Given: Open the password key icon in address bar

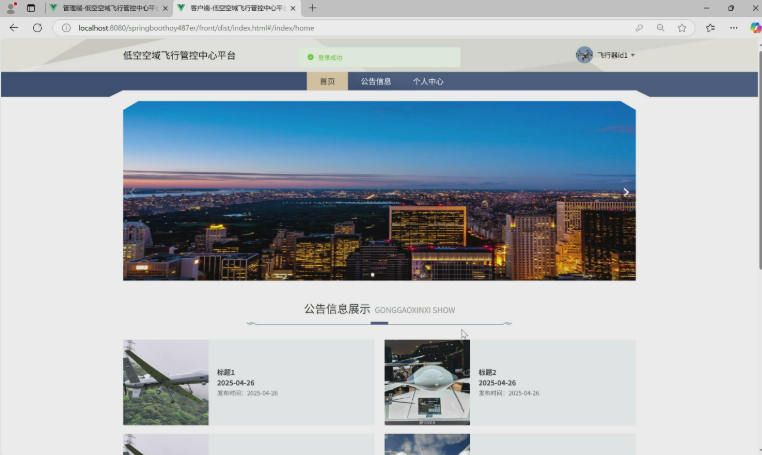Looking at the screenshot, I should (x=639, y=28).
